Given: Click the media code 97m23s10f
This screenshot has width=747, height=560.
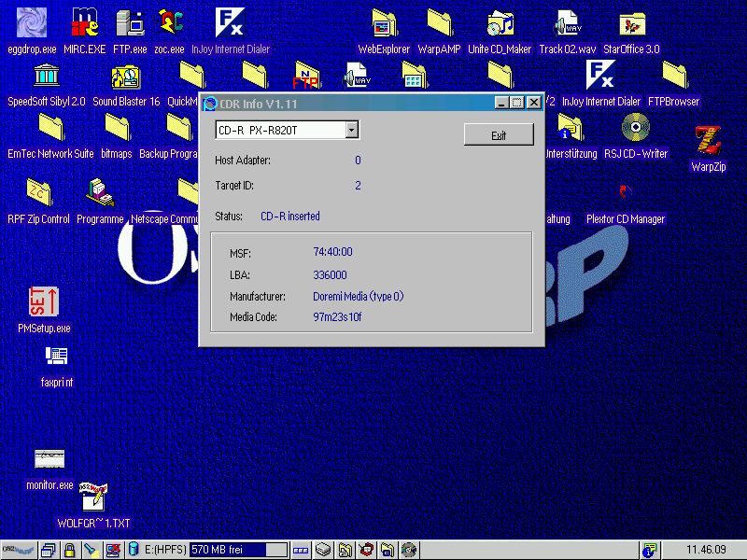Looking at the screenshot, I should tap(337, 316).
